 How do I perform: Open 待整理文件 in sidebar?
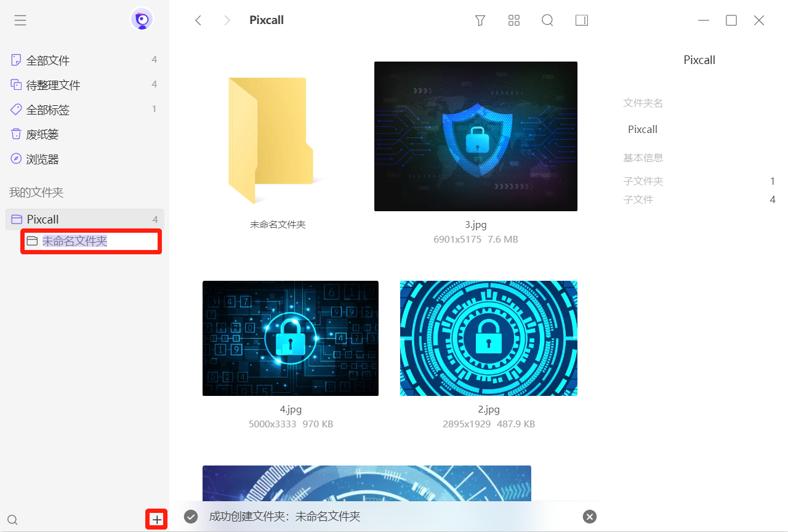(x=84, y=84)
